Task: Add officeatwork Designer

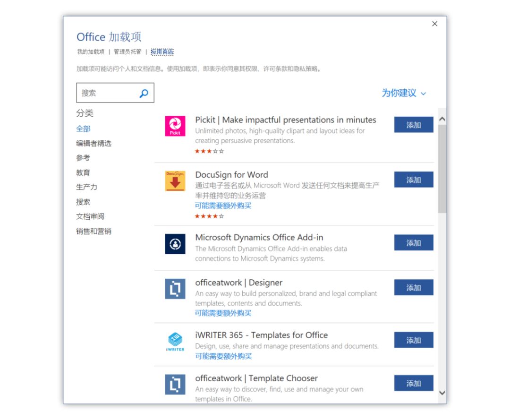Action: point(414,287)
